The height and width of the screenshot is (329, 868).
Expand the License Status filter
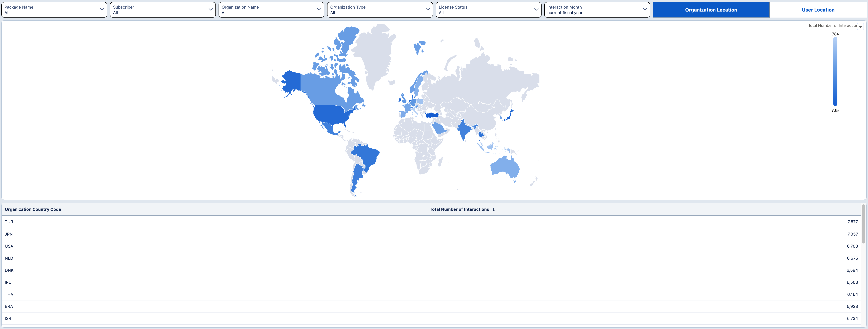click(x=488, y=10)
